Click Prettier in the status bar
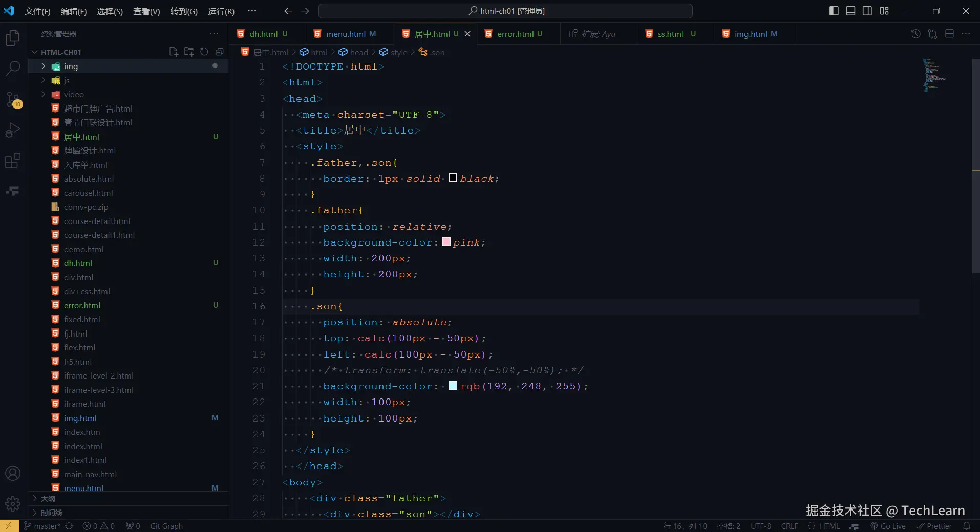The image size is (980, 532). click(x=934, y=526)
